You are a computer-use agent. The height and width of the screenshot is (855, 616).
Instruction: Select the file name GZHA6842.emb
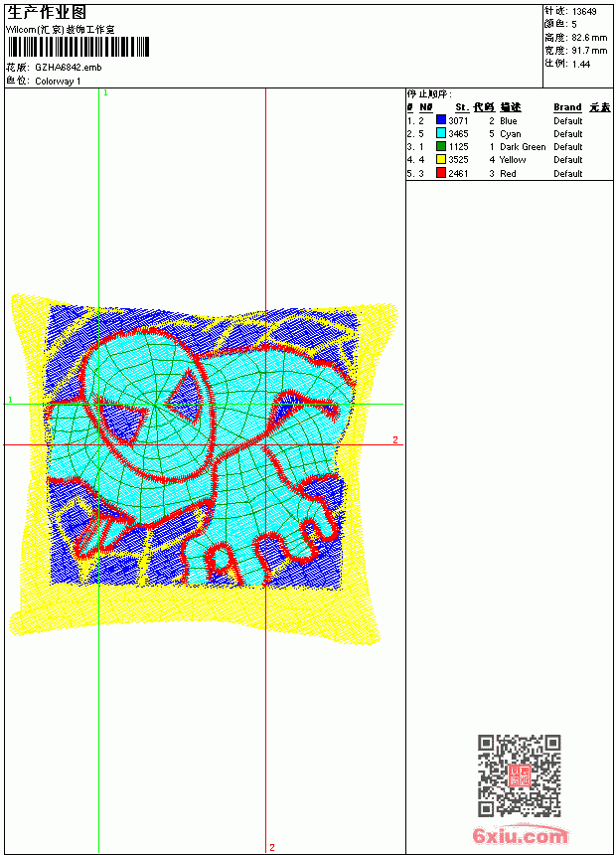click(69, 68)
